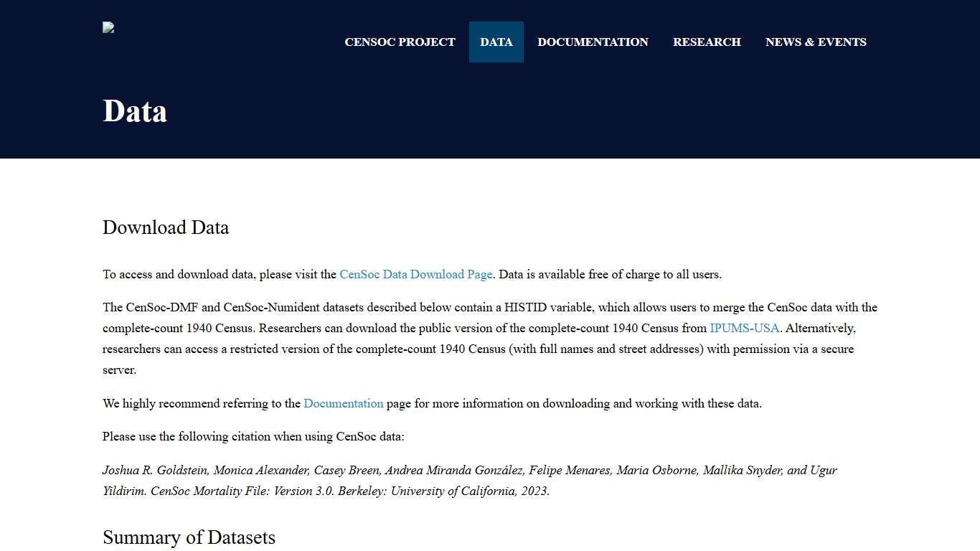Open the Documentation hyperlink in the paragraph

pos(343,403)
